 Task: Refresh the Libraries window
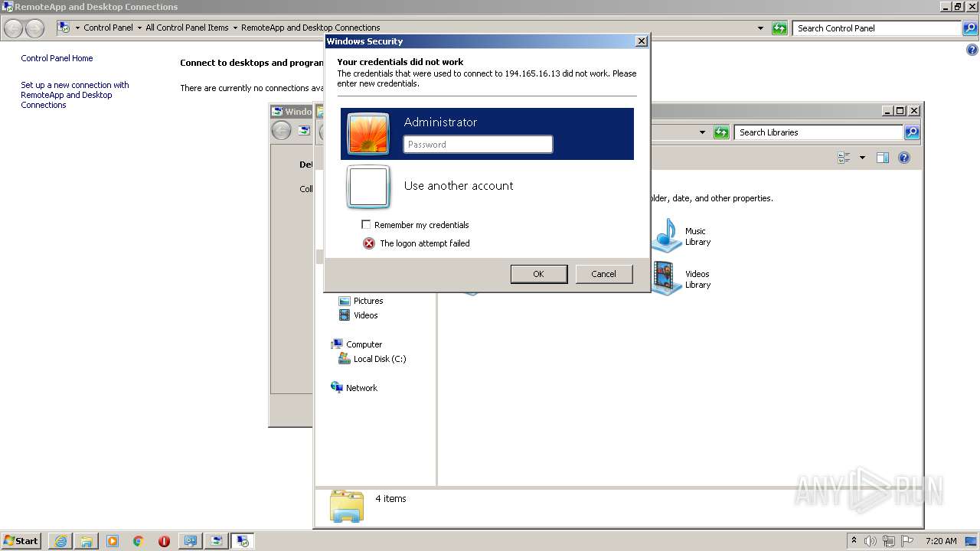click(x=721, y=132)
